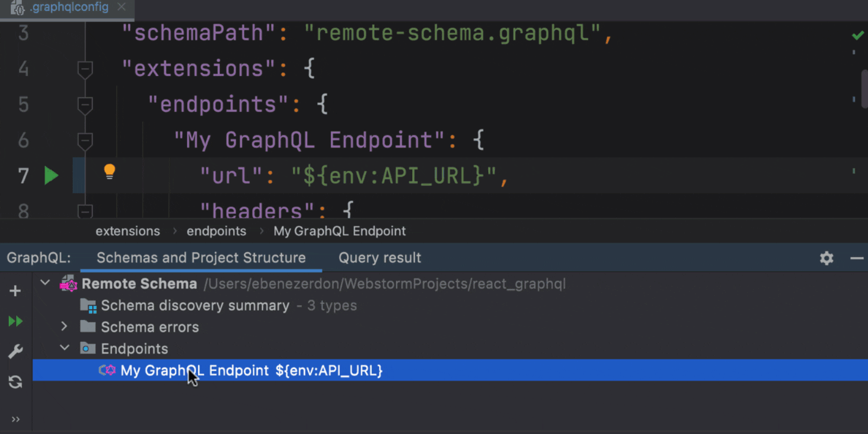868x434 pixels.
Task: Collapse the Endpoints tree node
Action: click(64, 348)
